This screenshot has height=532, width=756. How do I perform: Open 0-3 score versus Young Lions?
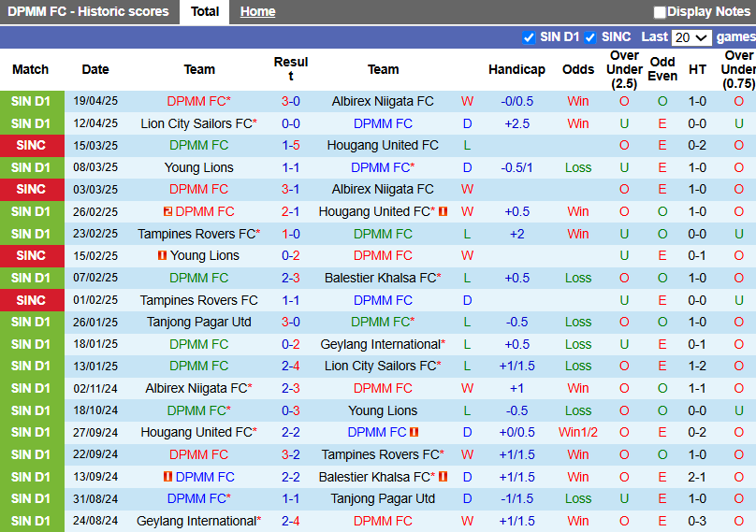coord(291,410)
